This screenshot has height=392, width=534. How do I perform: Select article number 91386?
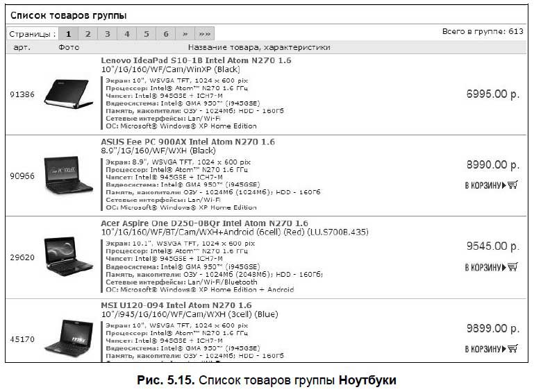22,94
